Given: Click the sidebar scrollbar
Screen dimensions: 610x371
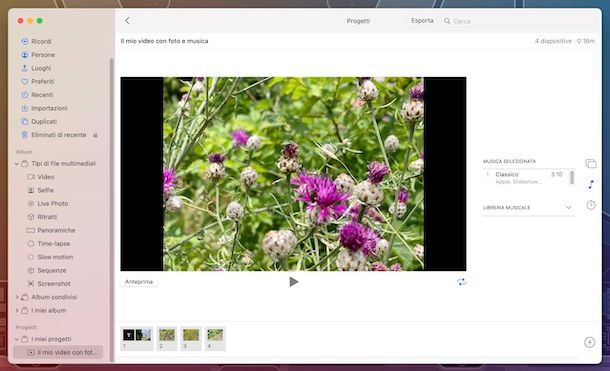Looking at the screenshot, I should [112, 210].
